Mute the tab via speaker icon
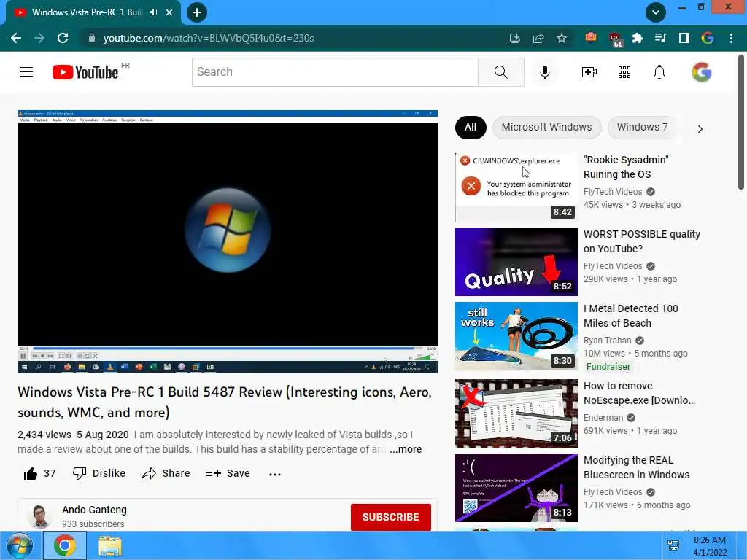 (x=153, y=12)
